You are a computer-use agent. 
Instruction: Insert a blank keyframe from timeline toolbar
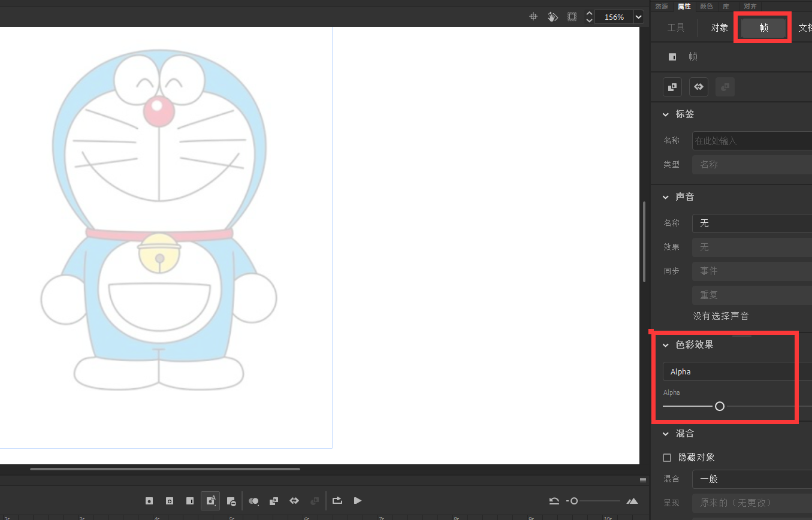click(170, 501)
